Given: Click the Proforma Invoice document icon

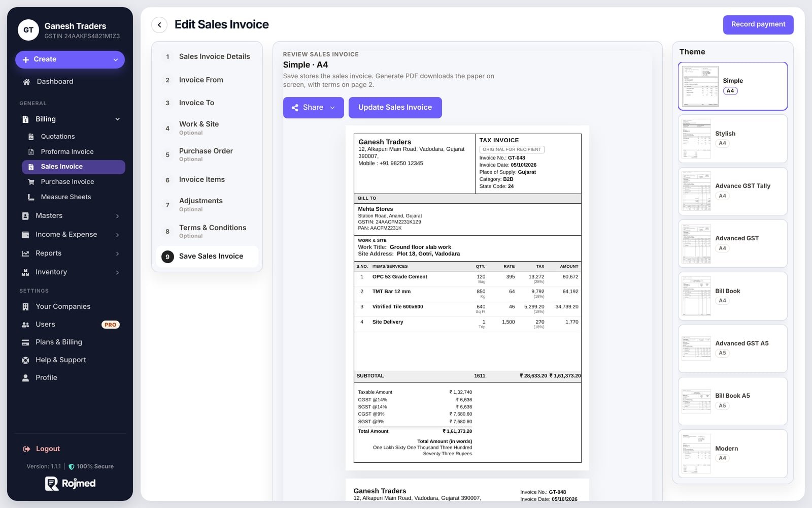Looking at the screenshot, I should [x=31, y=152].
